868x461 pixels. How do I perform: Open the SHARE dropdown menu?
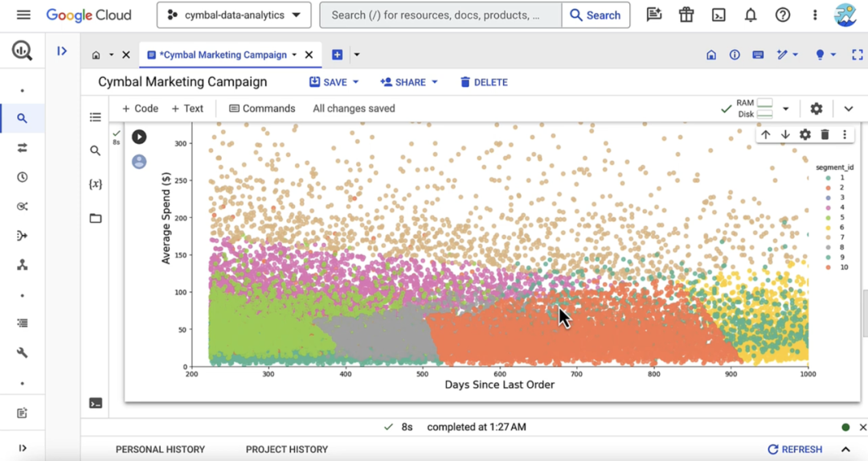435,82
